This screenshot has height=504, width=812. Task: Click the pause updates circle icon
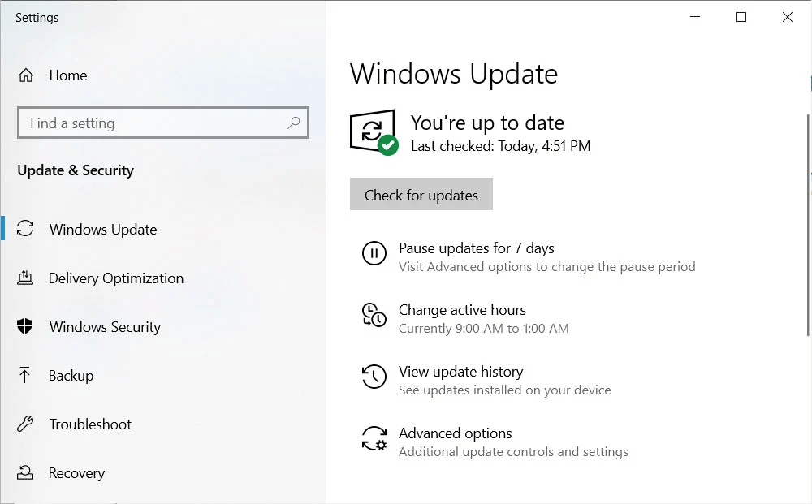coord(374,253)
